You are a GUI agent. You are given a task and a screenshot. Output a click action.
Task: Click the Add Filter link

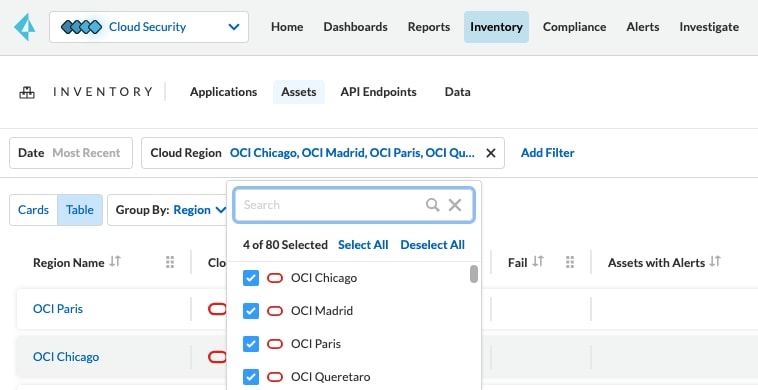click(548, 153)
